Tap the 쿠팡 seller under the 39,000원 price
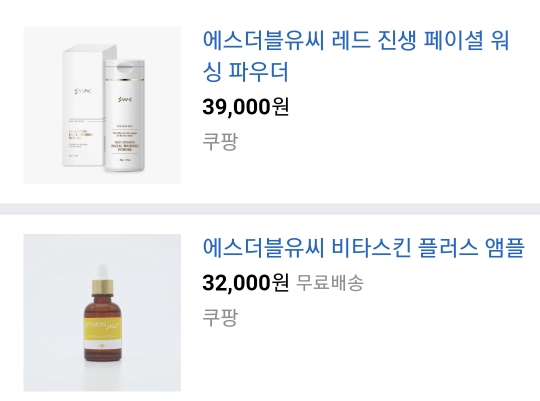Screen dimensions: 540x401 pyautogui.click(x=220, y=141)
